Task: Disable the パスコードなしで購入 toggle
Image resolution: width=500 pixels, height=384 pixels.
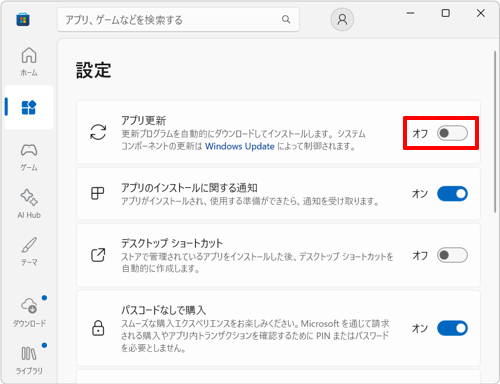Action: point(452,328)
